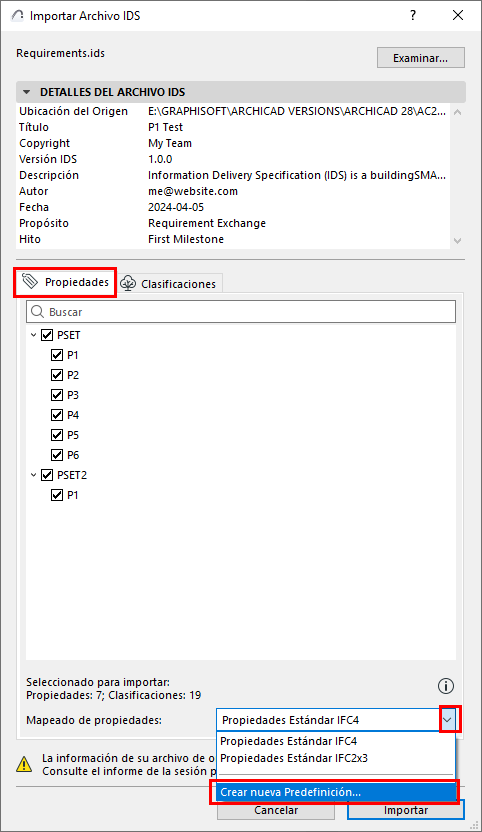Click the Requirement Exchange value
Image resolution: width=482 pixels, height=832 pixels.
[207, 223]
